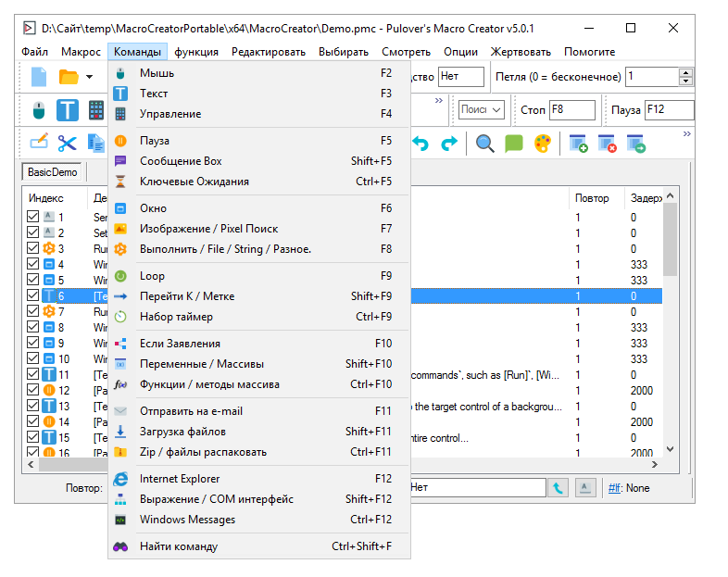Click the horizontal scrollbar right arrow

click(655, 465)
